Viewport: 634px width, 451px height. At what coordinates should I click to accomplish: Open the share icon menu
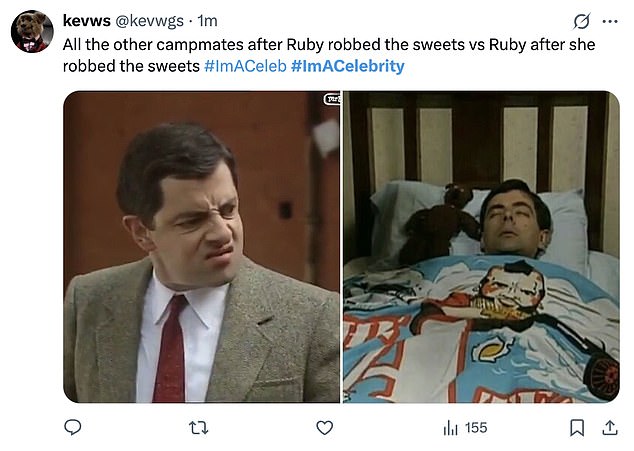[609, 428]
